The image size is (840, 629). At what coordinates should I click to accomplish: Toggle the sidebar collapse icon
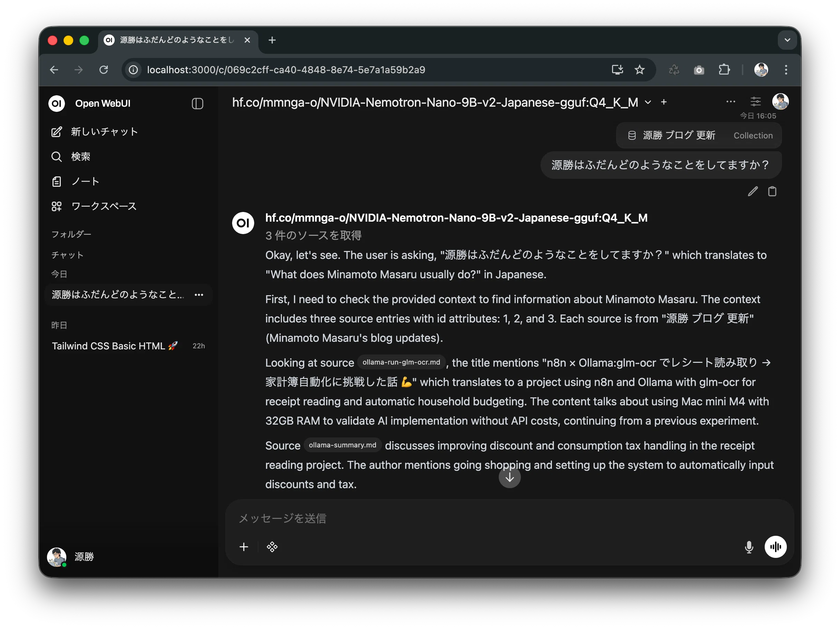click(197, 103)
